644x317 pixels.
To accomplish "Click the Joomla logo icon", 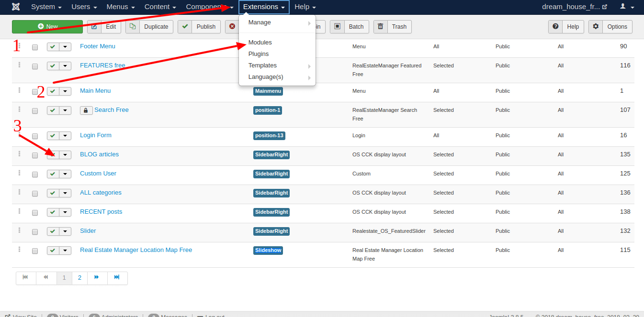I will pyautogui.click(x=16, y=7).
